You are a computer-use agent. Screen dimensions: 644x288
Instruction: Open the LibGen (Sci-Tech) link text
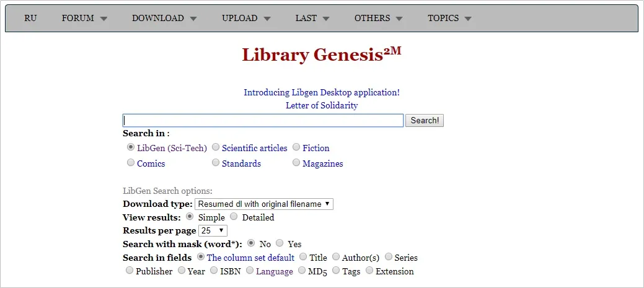[172, 148]
